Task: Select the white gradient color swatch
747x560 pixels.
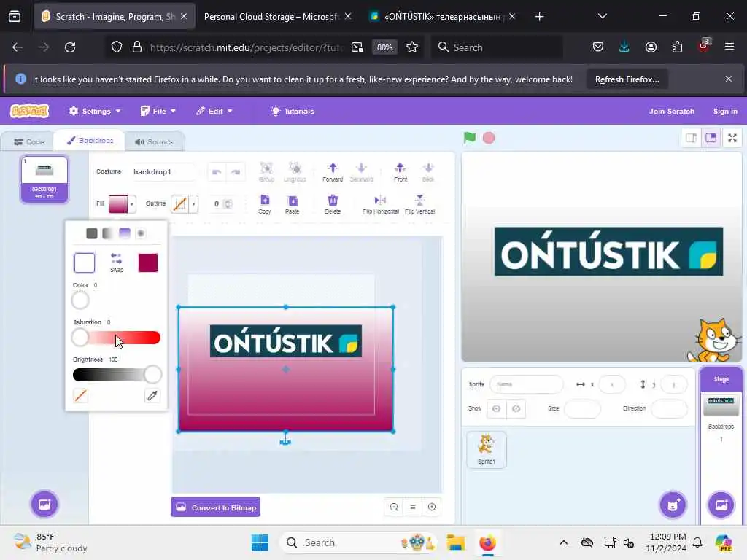Action: coord(85,262)
